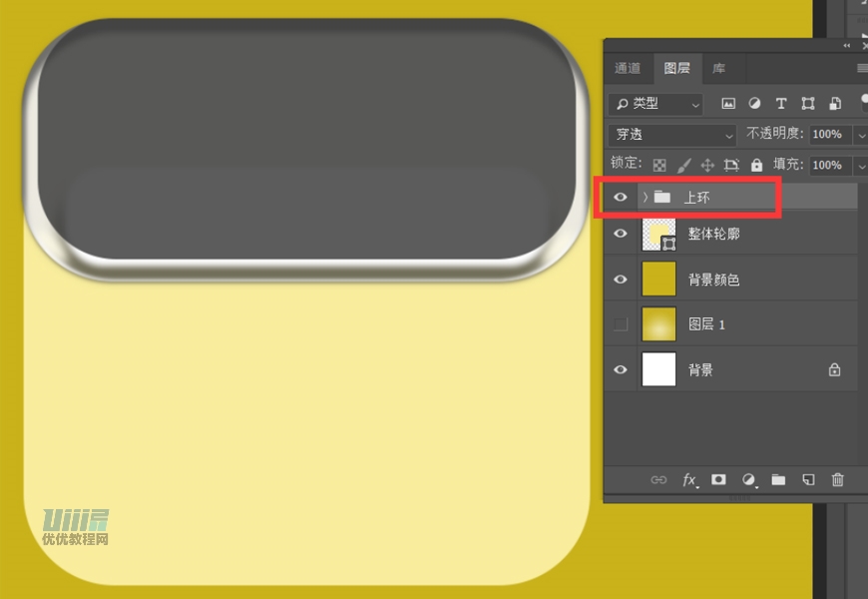868x599 pixels.
Task: Lock all padlock icon beside 锁定
Action: coord(756,165)
